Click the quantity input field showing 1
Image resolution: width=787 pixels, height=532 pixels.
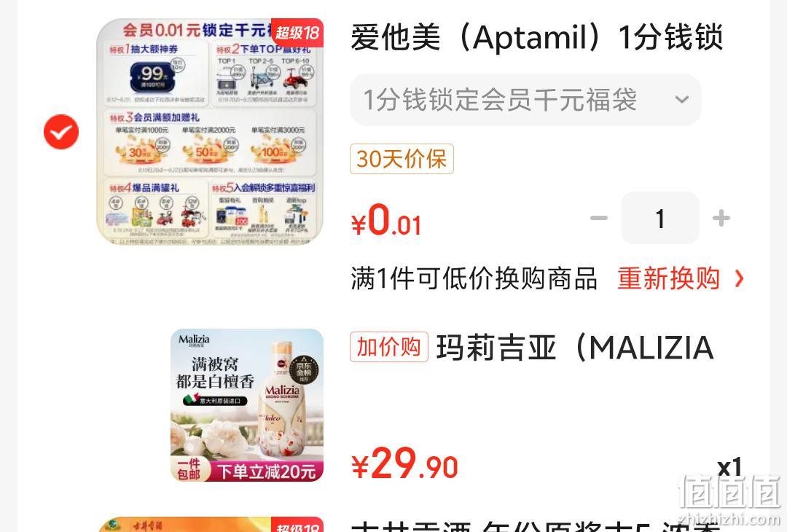[660, 218]
